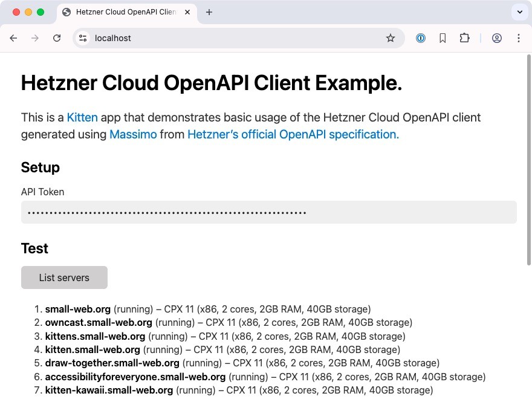Click the browser forward arrow
Viewport: 532px width, 399px height.
point(35,38)
